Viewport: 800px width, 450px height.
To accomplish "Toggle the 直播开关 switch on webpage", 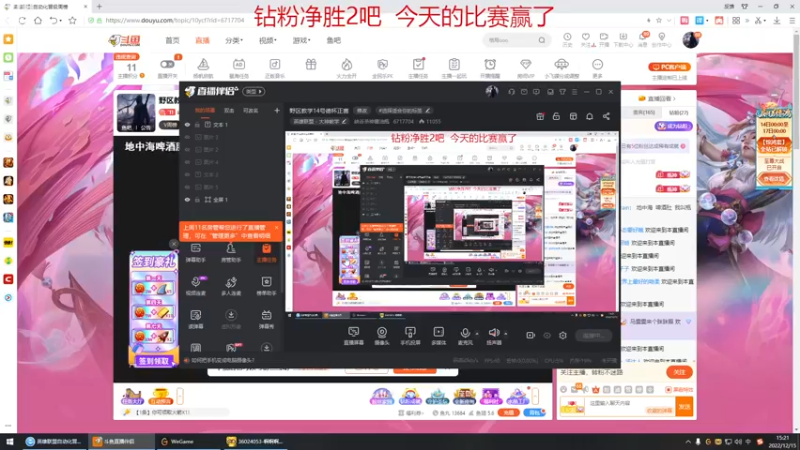I will pos(167,64).
